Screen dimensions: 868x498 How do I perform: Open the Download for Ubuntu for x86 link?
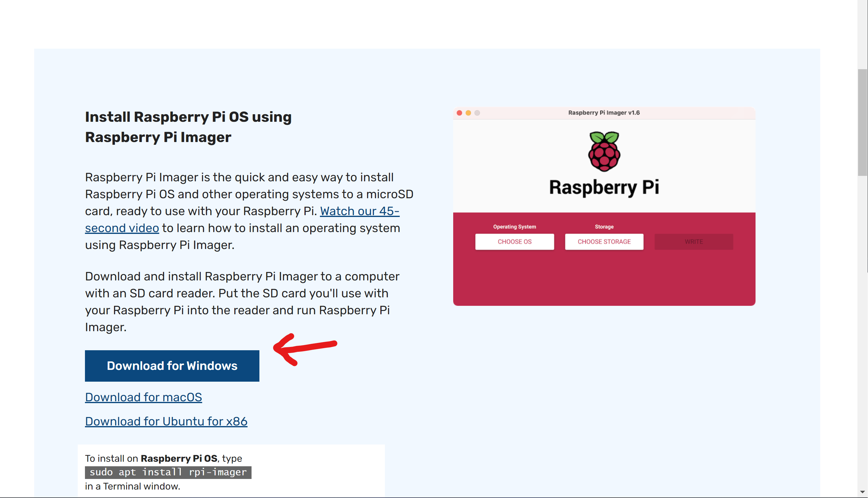click(166, 421)
